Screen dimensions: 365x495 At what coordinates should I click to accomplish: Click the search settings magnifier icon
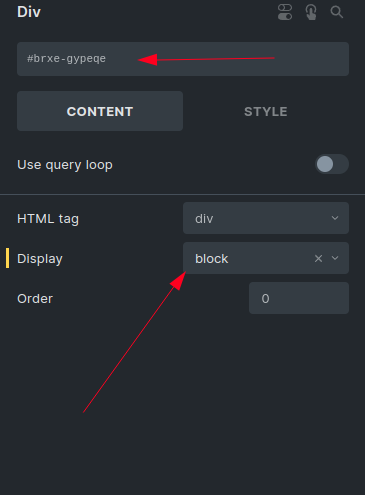[337, 12]
